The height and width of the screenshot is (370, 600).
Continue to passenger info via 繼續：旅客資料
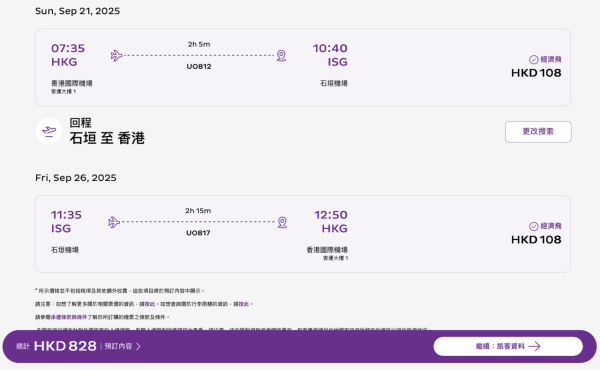click(508, 346)
